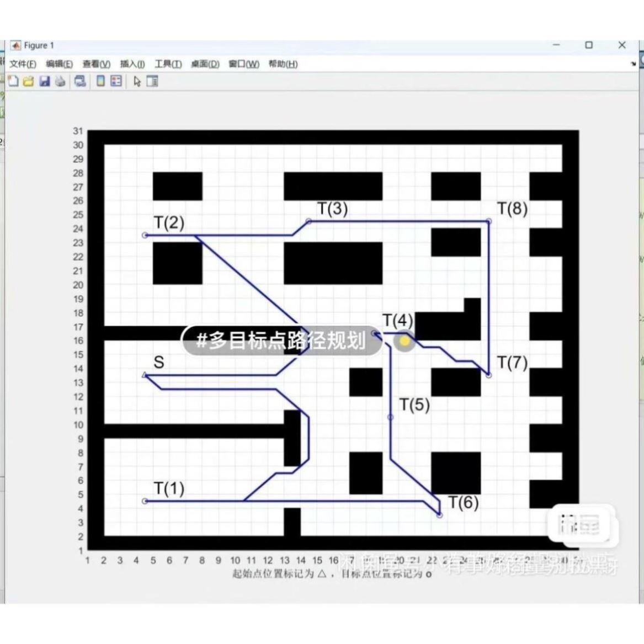Image resolution: width=644 pixels, height=644 pixels.
Task: Open the 文件(F) menu
Action: (x=23, y=64)
